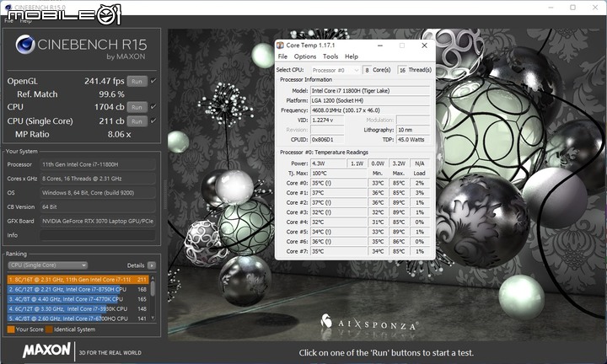Click the Model field in Core Temp
607x364 pixels.
coord(370,91)
